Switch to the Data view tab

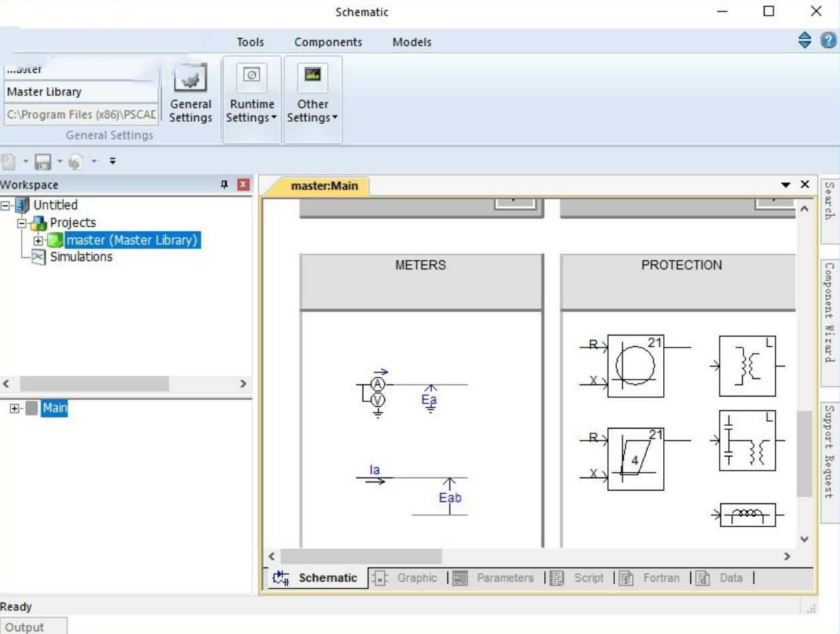tap(721, 578)
